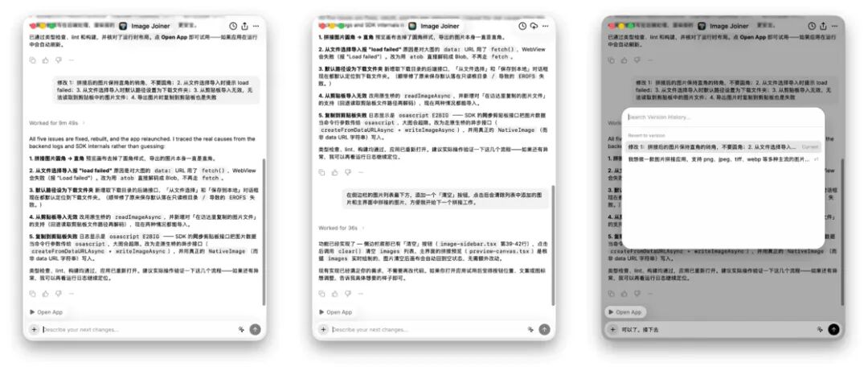Click the plus attach button in right window
The width and height of the screenshot is (868, 371).
pos(612,329)
